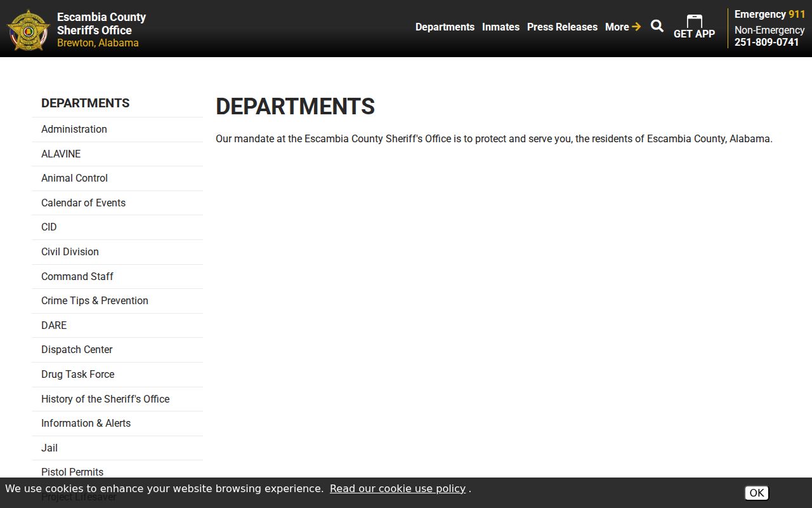
Task: Click the Emergency 911 text
Action: [769, 14]
